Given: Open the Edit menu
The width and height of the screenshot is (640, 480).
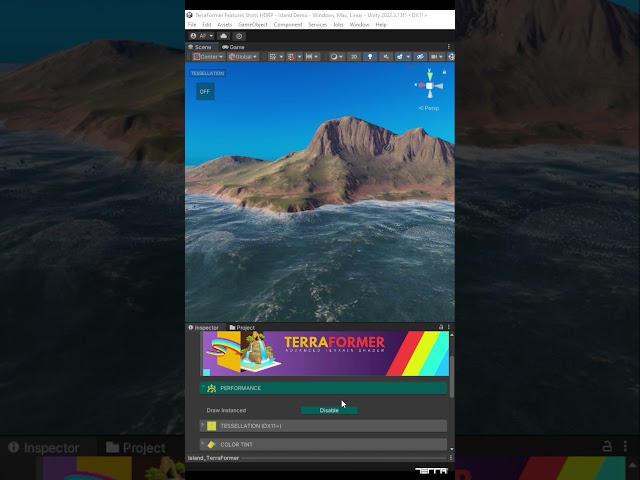Looking at the screenshot, I should 207,24.
